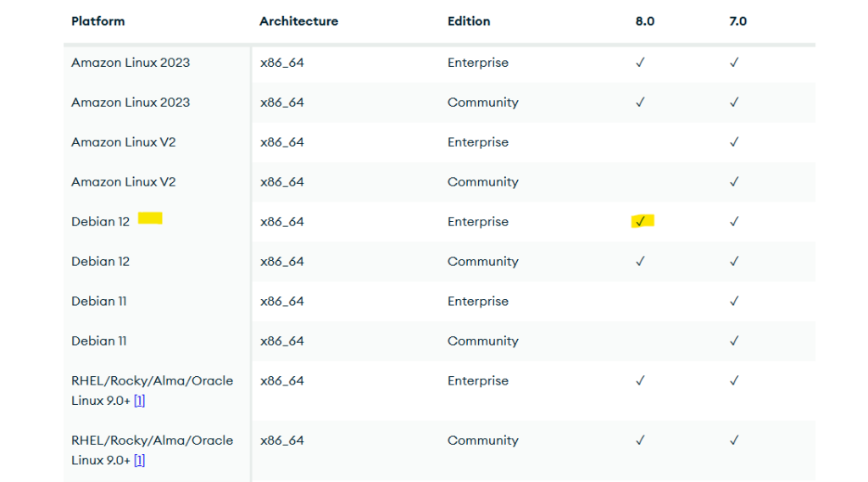Click 'Enterprise' edition cell for Debian 11
This screenshot has width=868, height=482.
[x=478, y=302]
